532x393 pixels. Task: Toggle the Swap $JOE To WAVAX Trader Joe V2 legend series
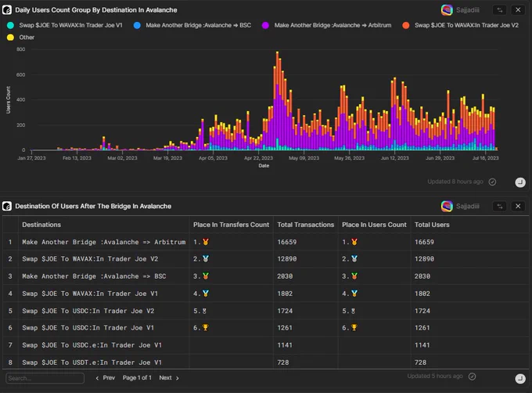460,25
